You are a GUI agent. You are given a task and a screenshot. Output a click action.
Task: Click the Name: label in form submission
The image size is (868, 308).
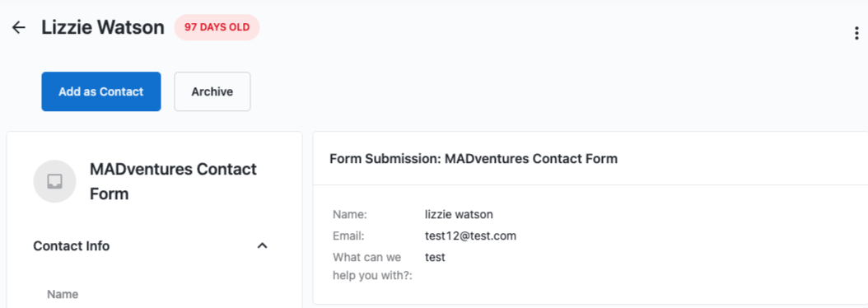350,214
